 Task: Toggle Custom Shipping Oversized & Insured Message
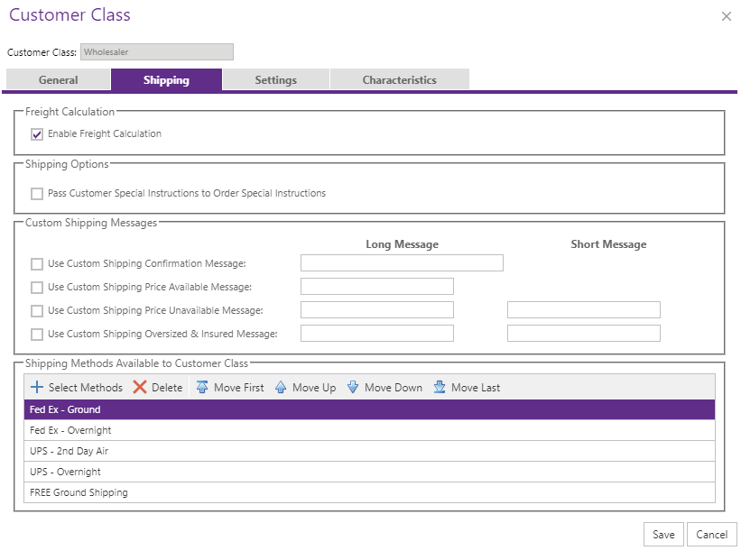click(37, 335)
